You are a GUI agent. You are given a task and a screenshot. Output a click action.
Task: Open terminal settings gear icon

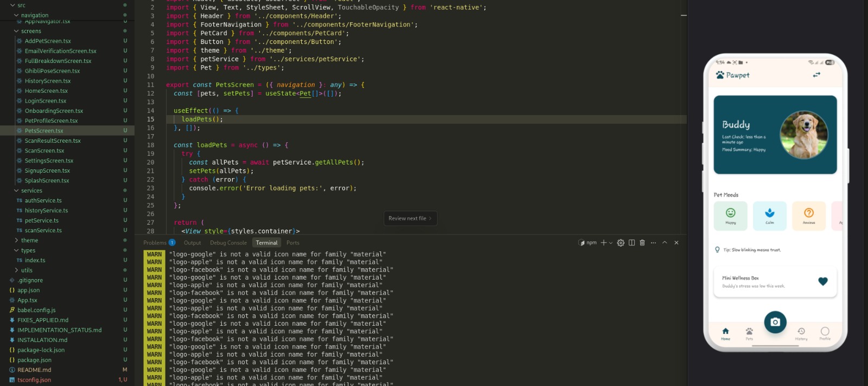click(621, 243)
